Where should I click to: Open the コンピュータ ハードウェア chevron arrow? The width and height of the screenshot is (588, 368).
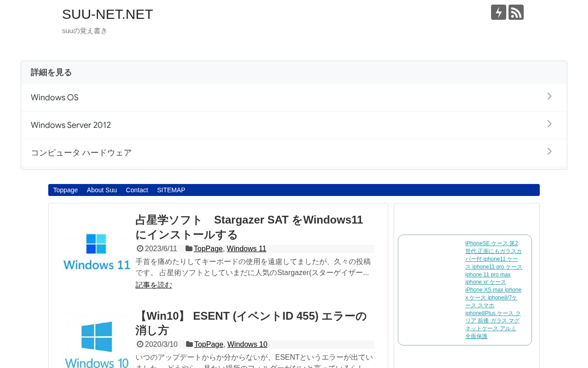(x=549, y=151)
